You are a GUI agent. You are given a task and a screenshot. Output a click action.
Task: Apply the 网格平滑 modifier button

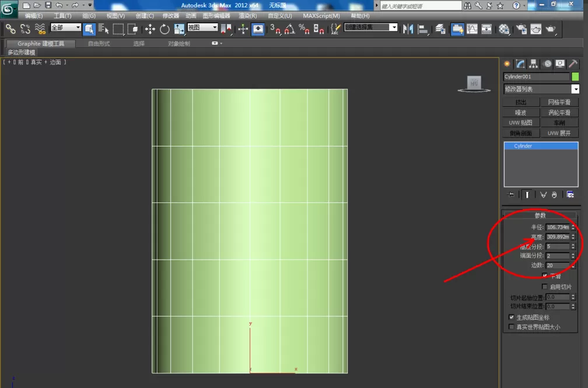[559, 102]
